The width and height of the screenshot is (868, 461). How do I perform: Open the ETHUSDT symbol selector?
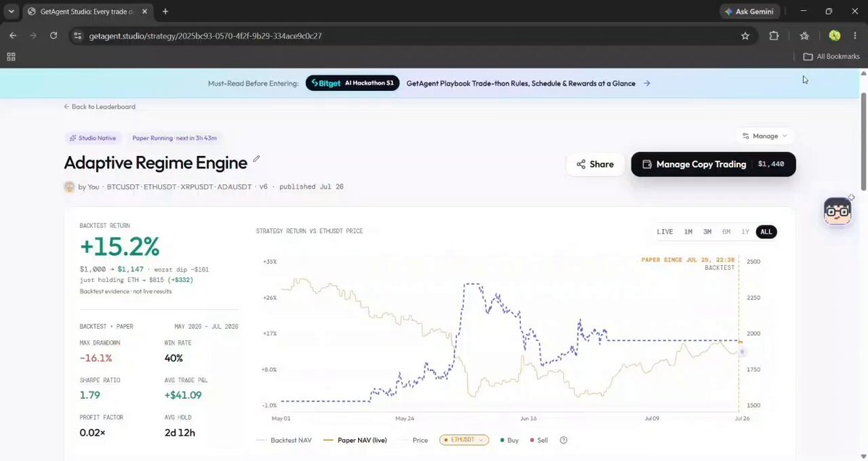[464, 440]
